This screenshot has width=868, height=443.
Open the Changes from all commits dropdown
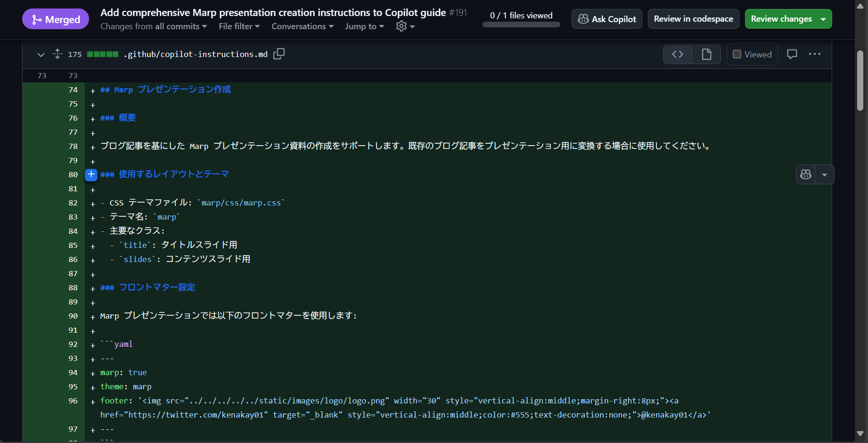coord(154,26)
